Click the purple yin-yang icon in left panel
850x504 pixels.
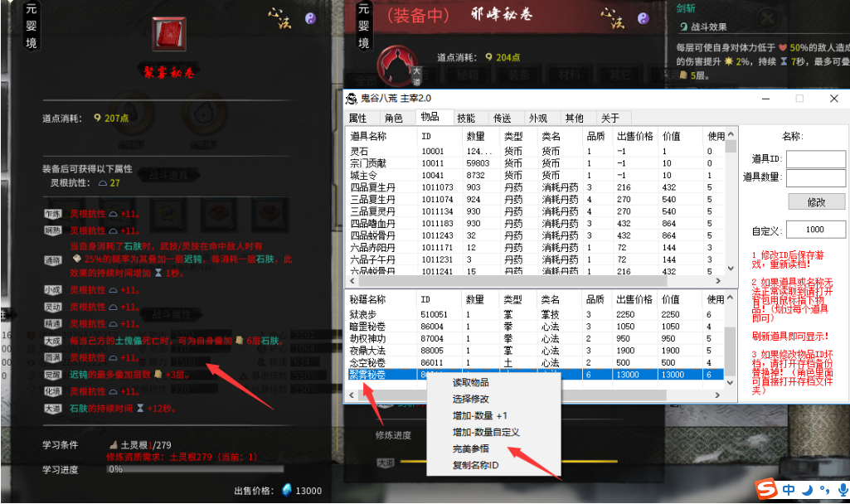tap(311, 17)
